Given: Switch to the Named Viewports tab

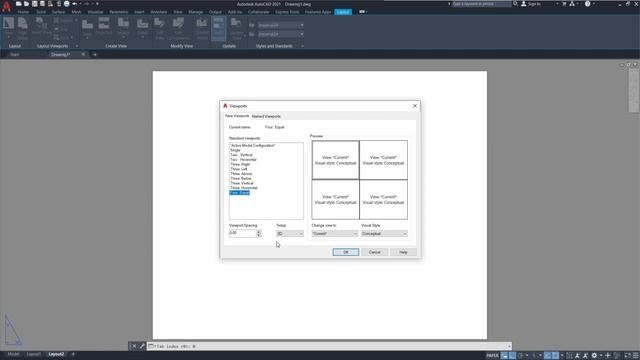Looking at the screenshot, I should click(x=266, y=116).
